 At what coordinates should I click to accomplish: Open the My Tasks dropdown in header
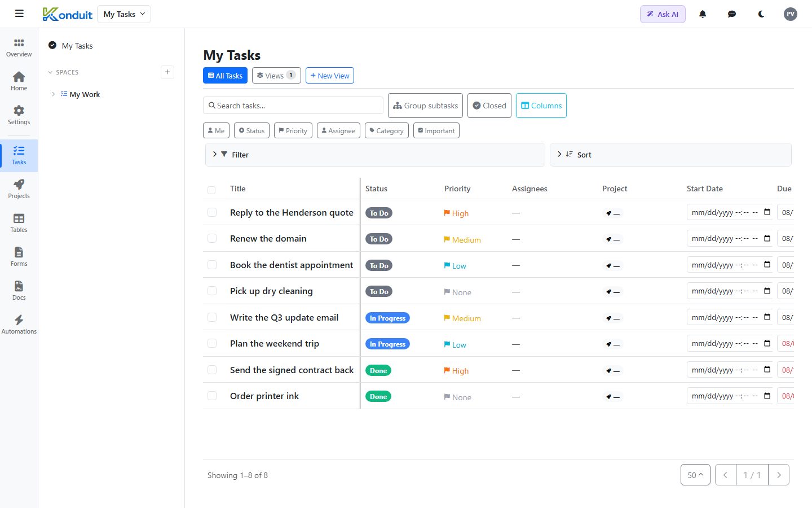124,14
